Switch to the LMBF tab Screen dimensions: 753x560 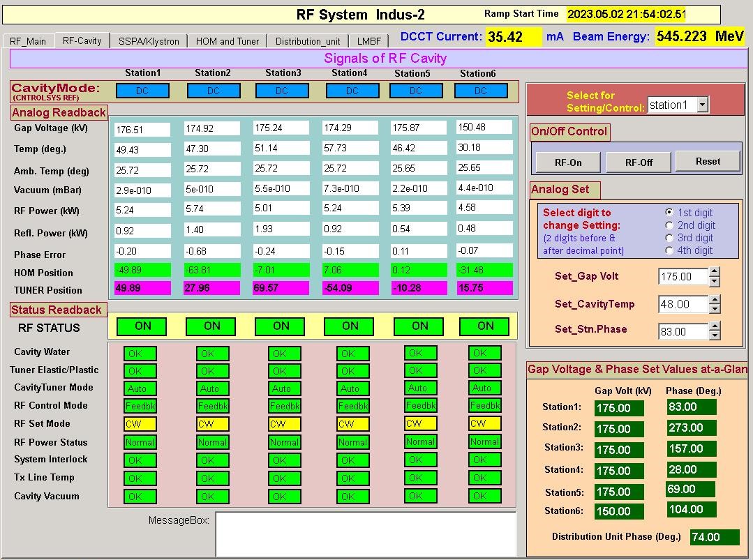pos(368,41)
